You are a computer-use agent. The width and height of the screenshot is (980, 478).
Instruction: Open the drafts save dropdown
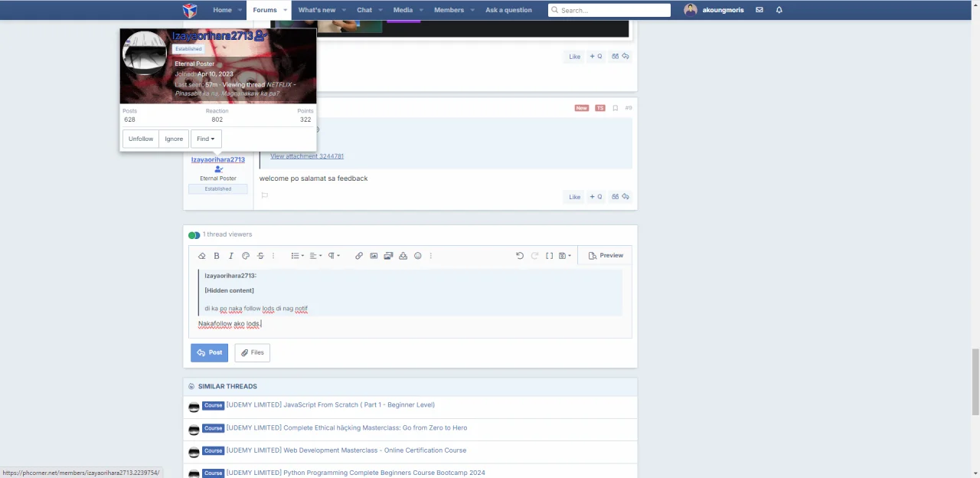pos(565,256)
